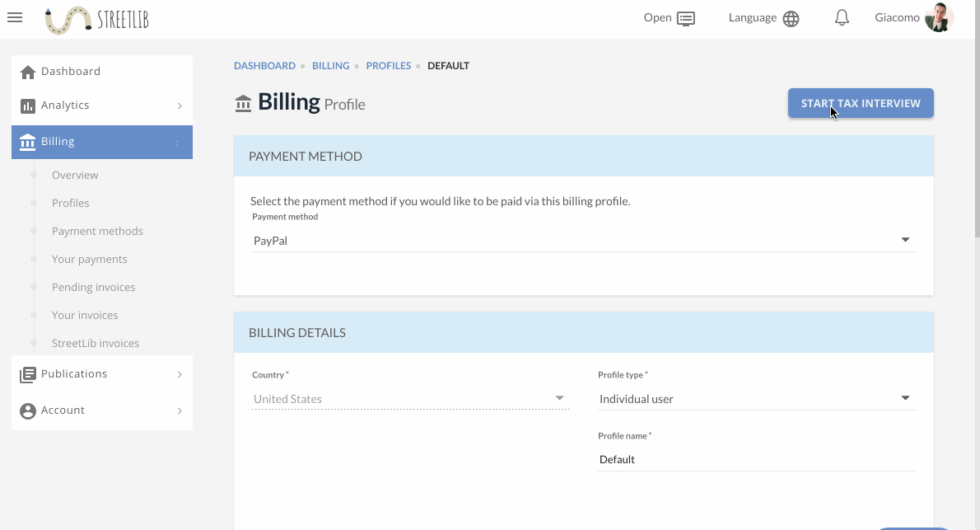Click the Dashboard home icon
Screen dimensions: 980x530
tap(27, 72)
